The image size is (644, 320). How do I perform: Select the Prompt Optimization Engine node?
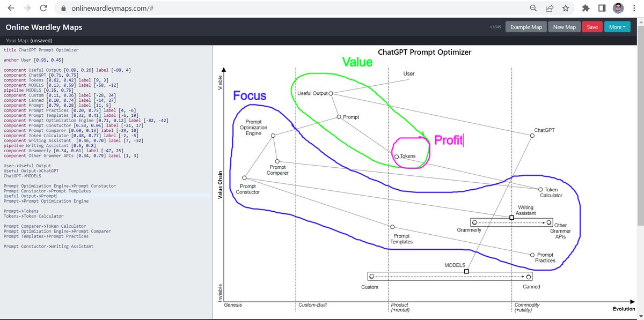point(273,136)
